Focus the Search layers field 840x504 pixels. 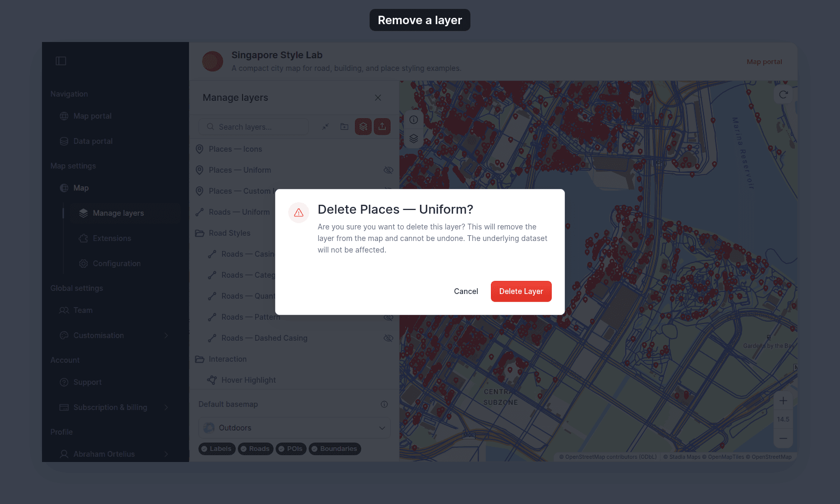254,127
